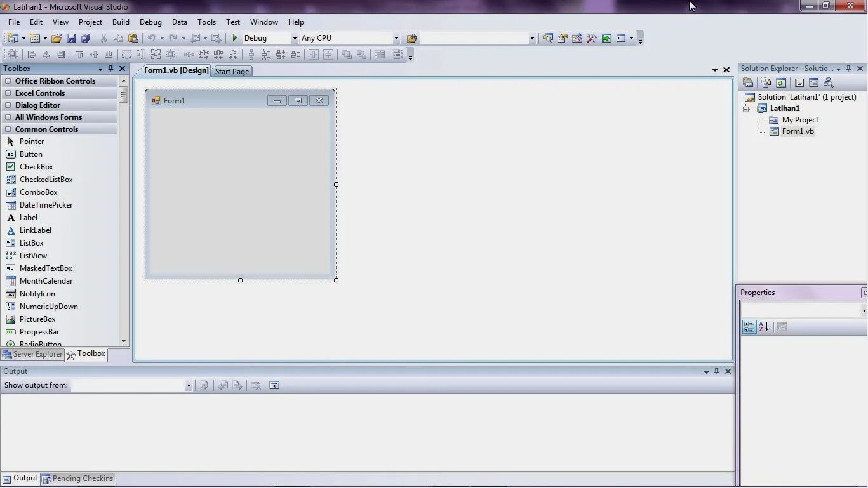Image resolution: width=868 pixels, height=488 pixels.
Task: Switch to the Server Explorer tab
Action: [x=32, y=354]
